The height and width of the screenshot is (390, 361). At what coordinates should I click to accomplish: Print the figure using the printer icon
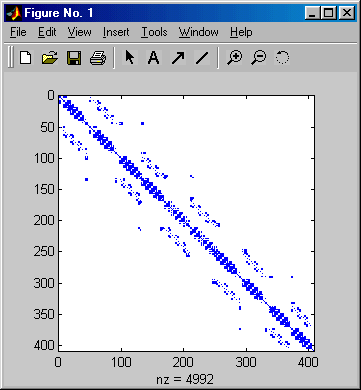pos(98,58)
